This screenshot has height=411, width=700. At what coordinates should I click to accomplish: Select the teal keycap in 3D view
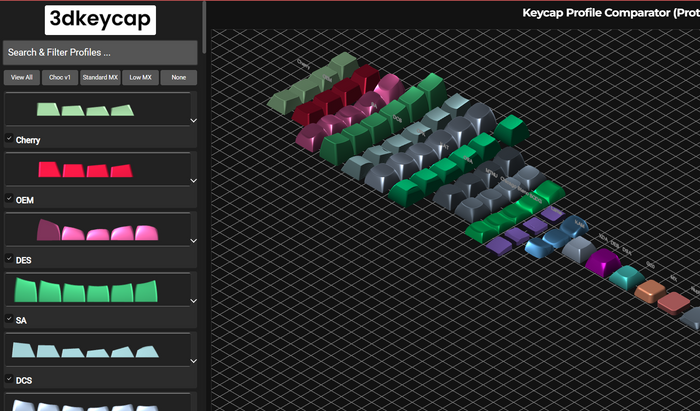point(627,277)
